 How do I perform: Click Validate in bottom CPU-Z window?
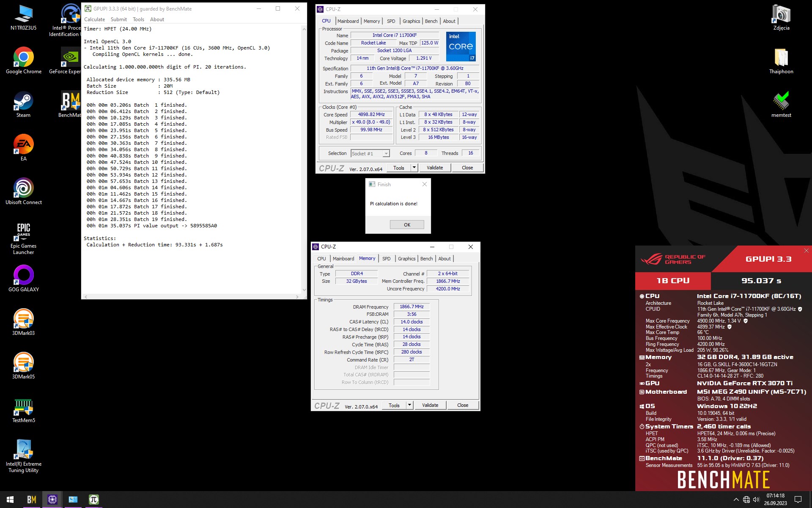point(430,405)
